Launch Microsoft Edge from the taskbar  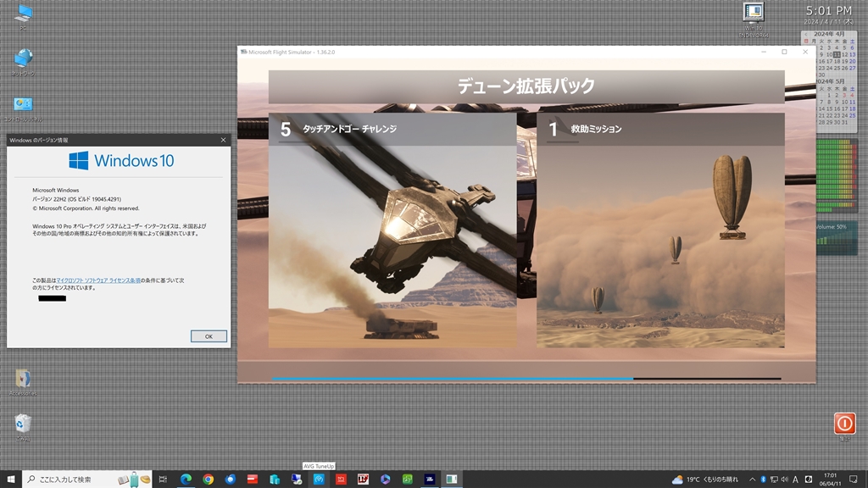pos(186,479)
